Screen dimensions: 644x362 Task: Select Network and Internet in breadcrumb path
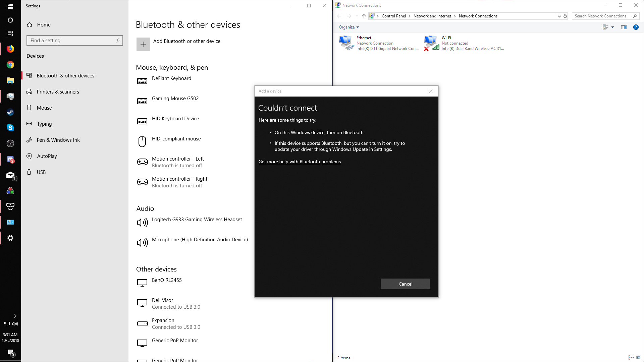432,16
